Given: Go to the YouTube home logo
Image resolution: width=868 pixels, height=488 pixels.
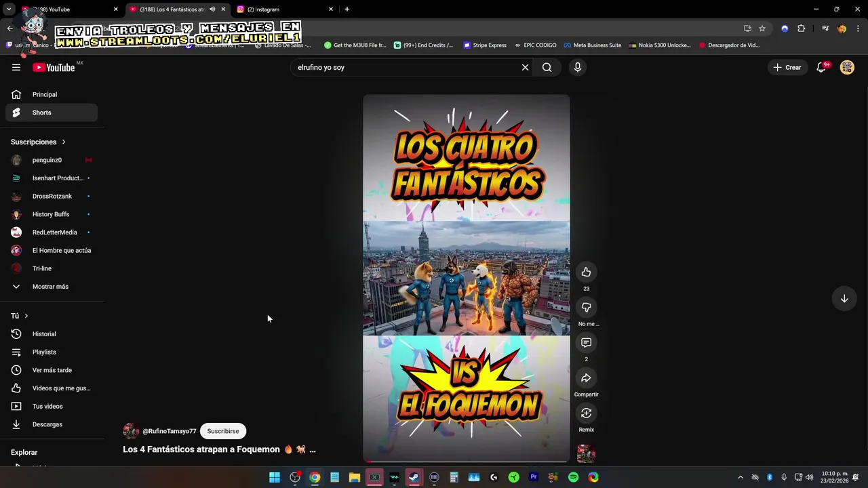Looking at the screenshot, I should click(x=54, y=67).
